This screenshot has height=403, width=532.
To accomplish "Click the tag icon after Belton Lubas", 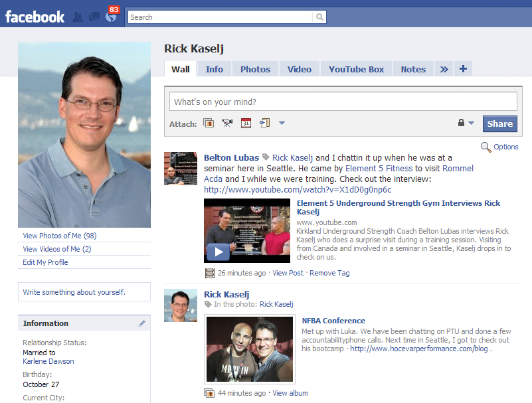I will pos(266,157).
